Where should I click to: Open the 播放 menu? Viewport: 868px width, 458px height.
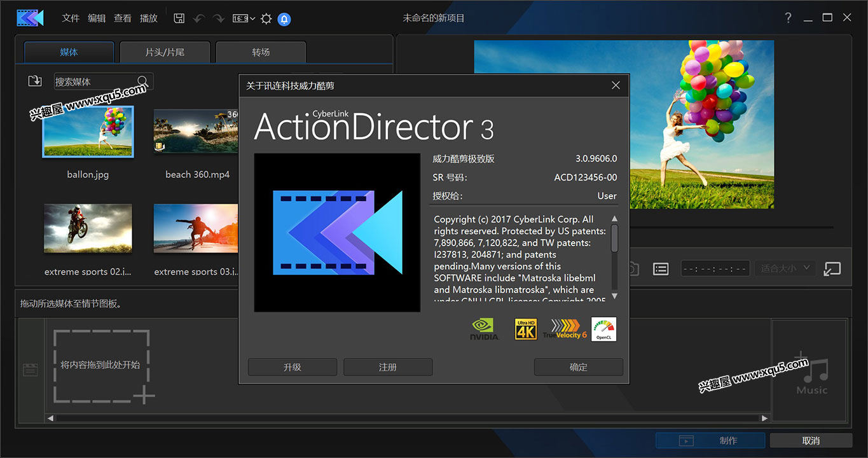click(149, 18)
